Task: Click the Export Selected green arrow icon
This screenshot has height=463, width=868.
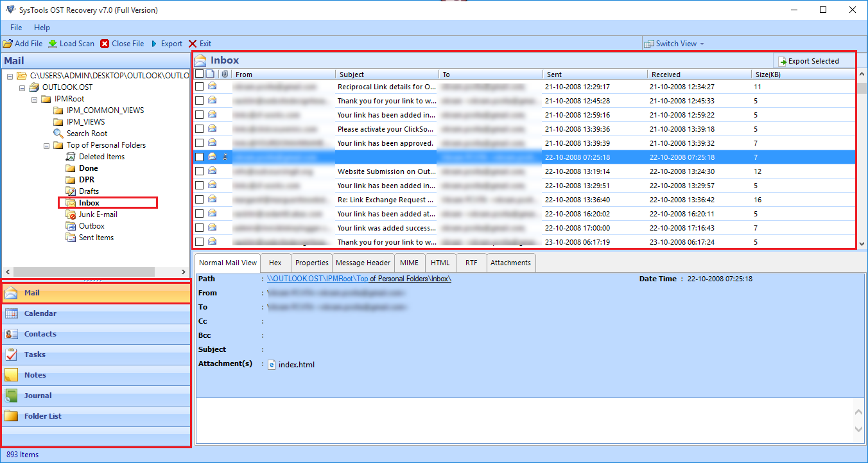Action: point(783,62)
